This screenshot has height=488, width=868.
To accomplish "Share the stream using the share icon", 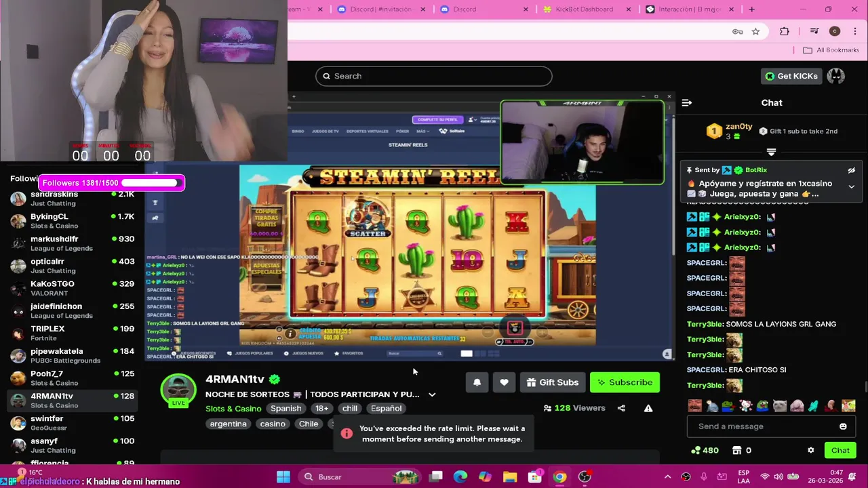I will (x=621, y=408).
